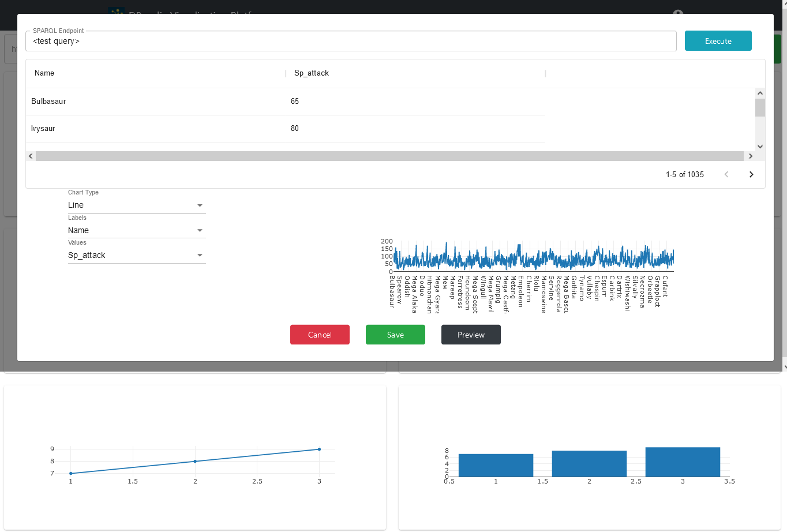Click the value 65 cell

point(415,102)
